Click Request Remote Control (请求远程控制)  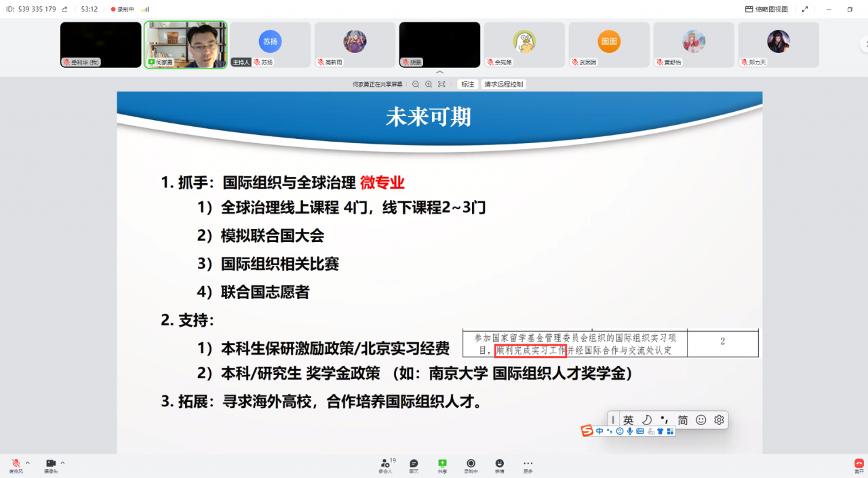pos(503,84)
